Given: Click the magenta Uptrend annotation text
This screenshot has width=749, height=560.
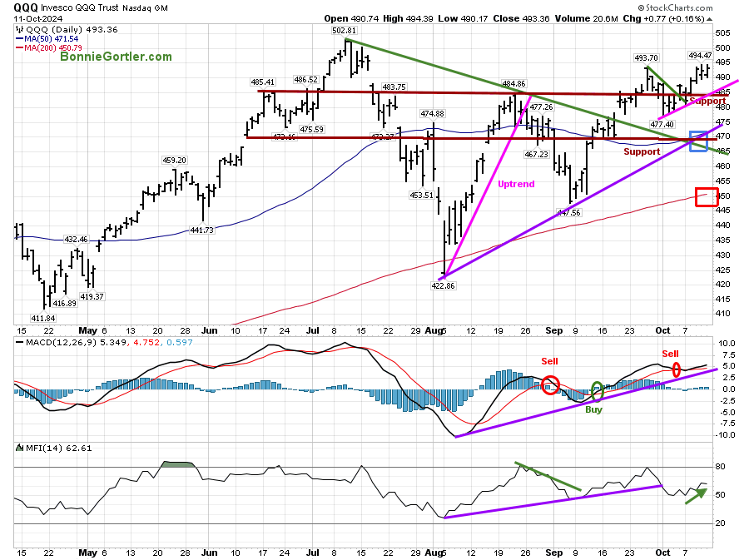Looking at the screenshot, I should (x=516, y=184).
